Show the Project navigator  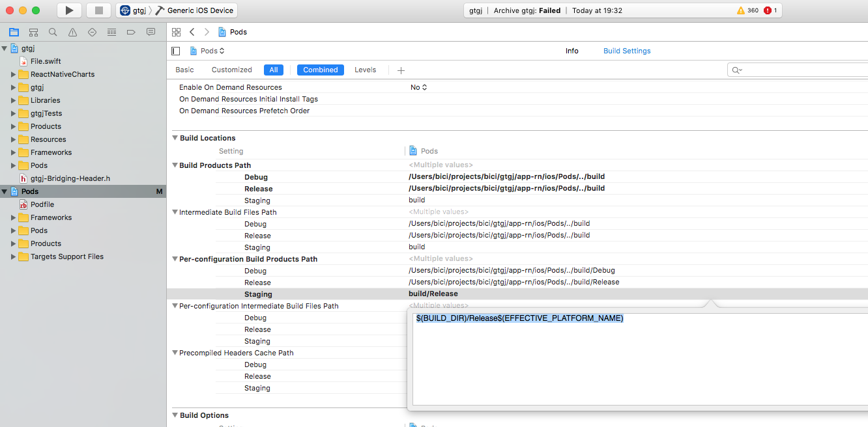pos(14,32)
